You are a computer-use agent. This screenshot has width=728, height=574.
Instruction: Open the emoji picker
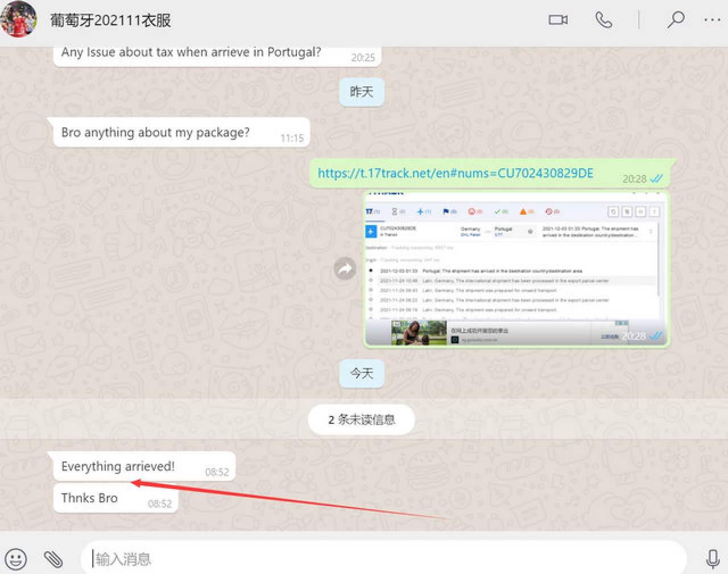16,559
